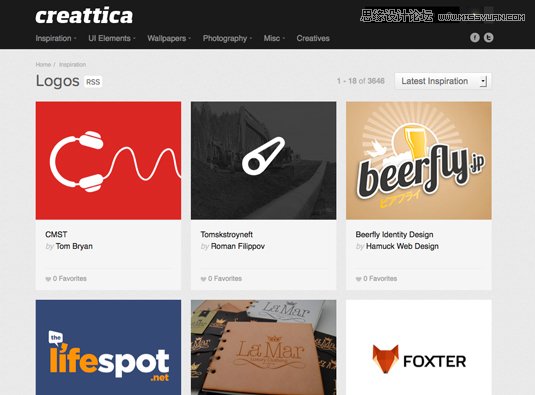Viewport: 535px width, 395px height.
Task: Click the Home breadcrumb link
Action: coord(43,64)
